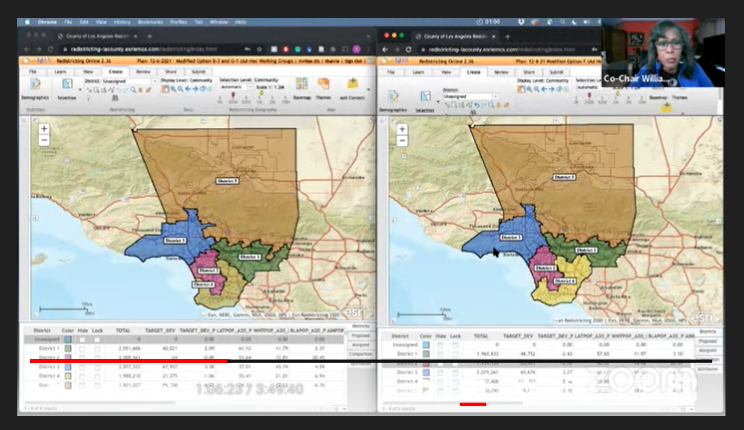Click ribbon zoom-in magnifier in right window
Image resolution: width=744 pixels, height=430 pixels.
[x=529, y=89]
